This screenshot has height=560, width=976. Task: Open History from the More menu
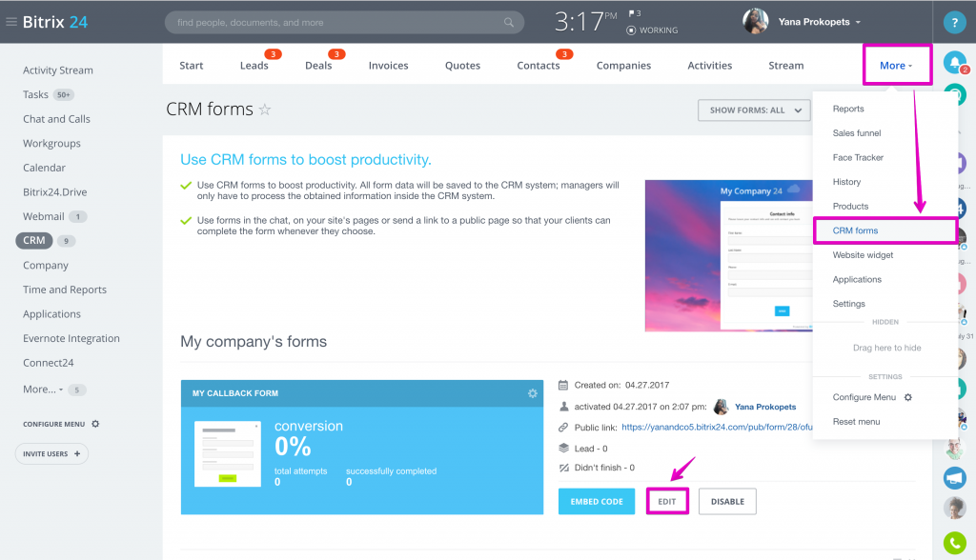pyautogui.click(x=846, y=182)
